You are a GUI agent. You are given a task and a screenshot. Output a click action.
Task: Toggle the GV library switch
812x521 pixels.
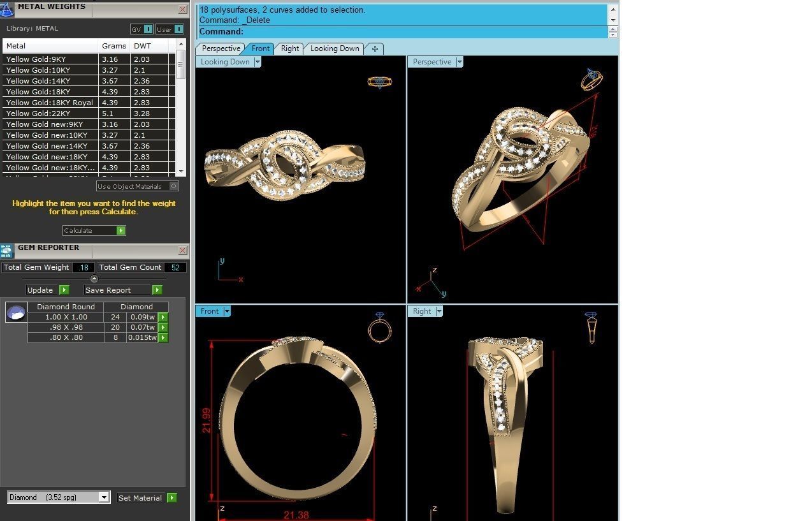point(141,29)
